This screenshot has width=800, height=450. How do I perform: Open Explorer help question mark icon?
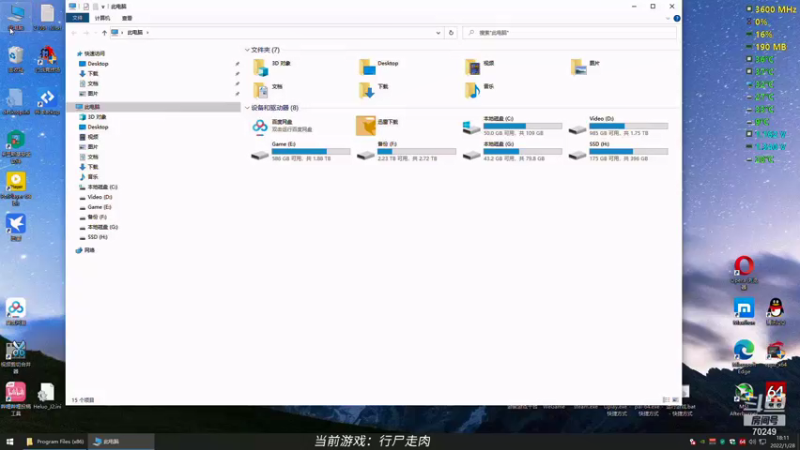[677, 18]
